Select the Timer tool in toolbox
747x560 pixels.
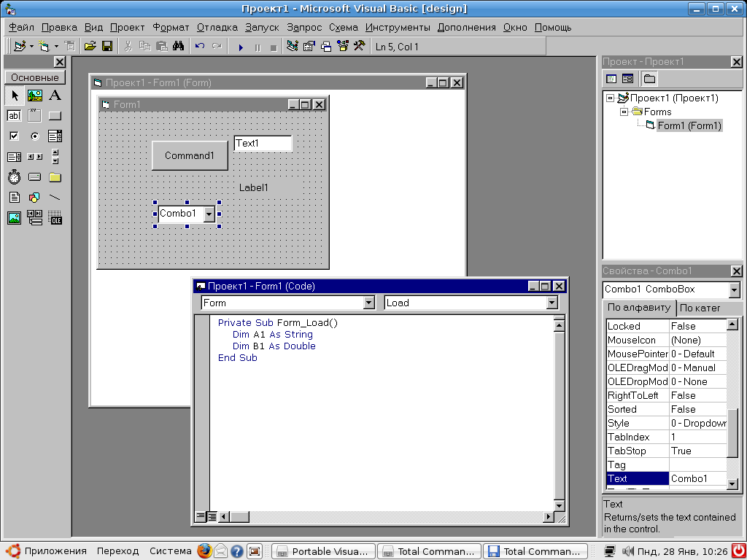pyautogui.click(x=15, y=177)
